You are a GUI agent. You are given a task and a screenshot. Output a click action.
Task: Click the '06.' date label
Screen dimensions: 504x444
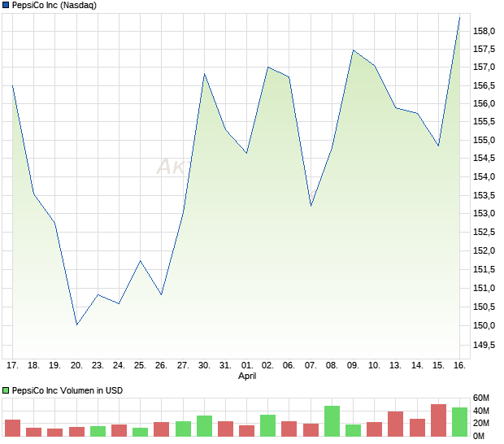pyautogui.click(x=289, y=365)
